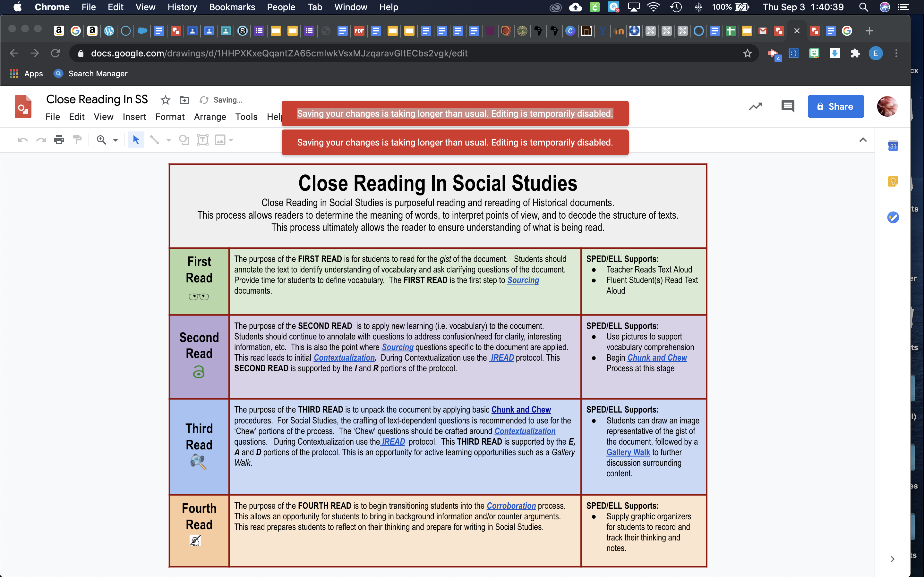This screenshot has width=924, height=577.
Task: Open the image insert dropdown arrow
Action: tap(231, 140)
